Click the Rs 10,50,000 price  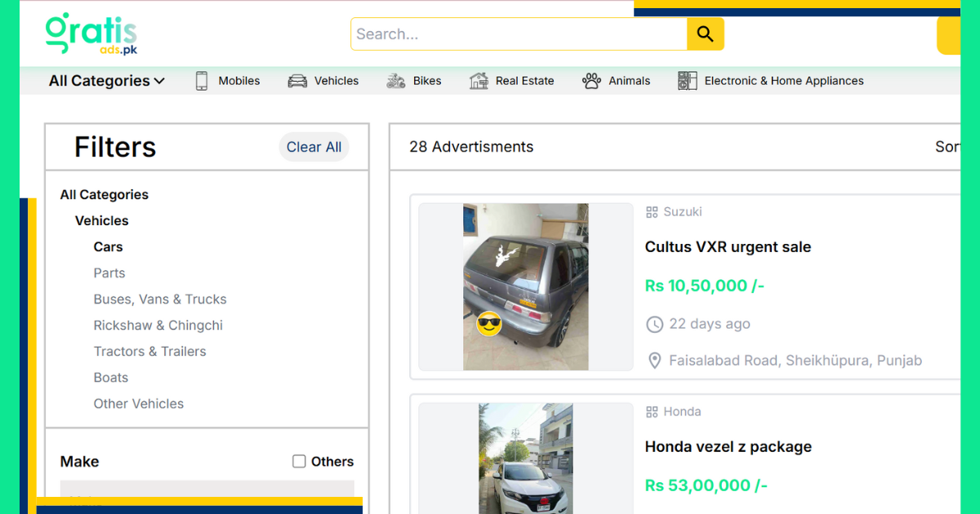[x=705, y=286]
